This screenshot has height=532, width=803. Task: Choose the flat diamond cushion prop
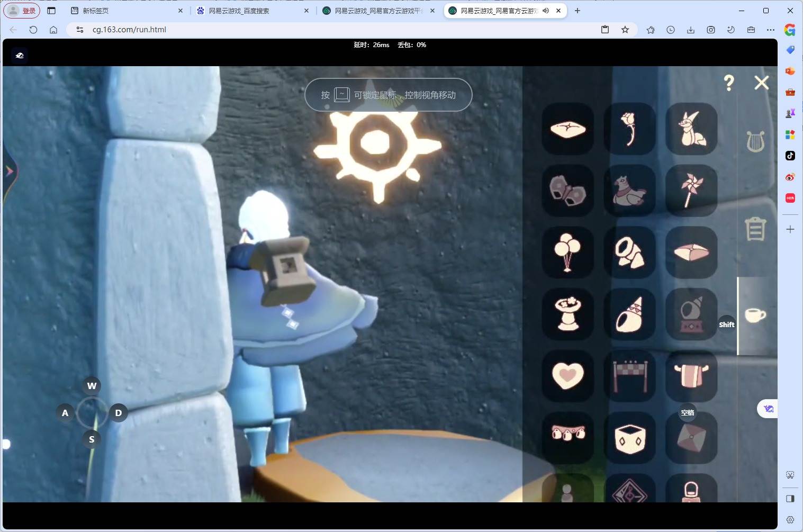691,253
